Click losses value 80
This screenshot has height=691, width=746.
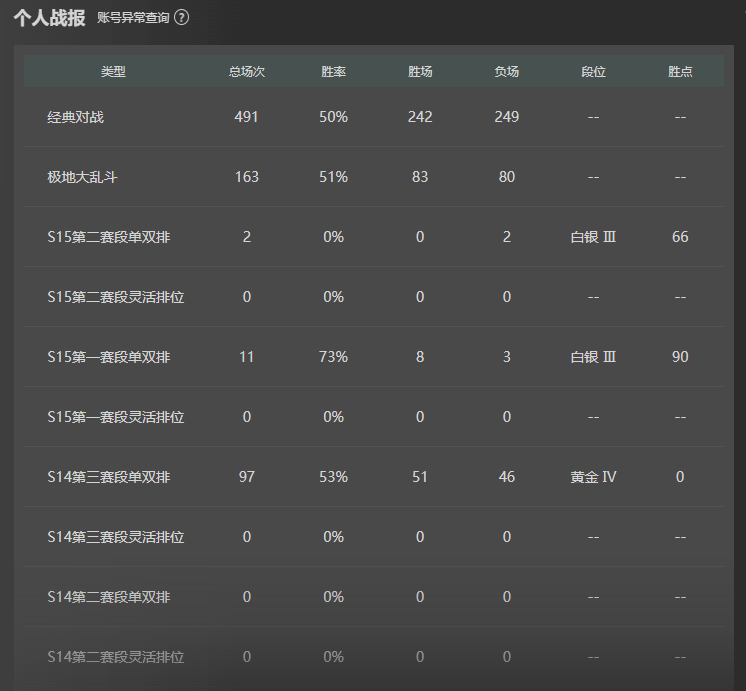pyautogui.click(x=507, y=177)
